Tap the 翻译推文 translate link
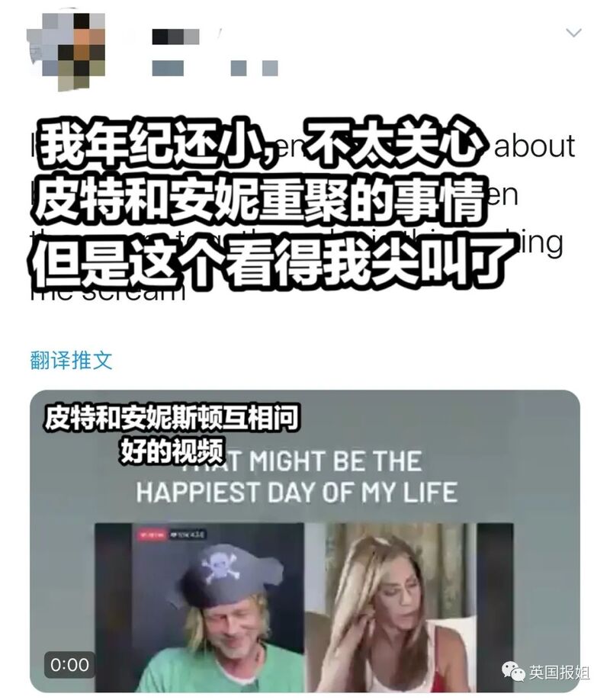610x700 pixels. coord(71,360)
